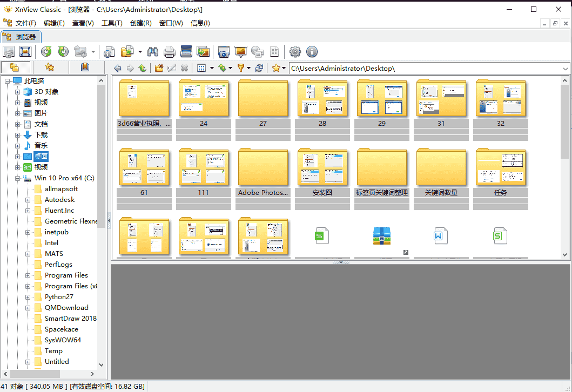Open the 文件(F) menu
Screen dimensions: 572x392
[x=25, y=23]
